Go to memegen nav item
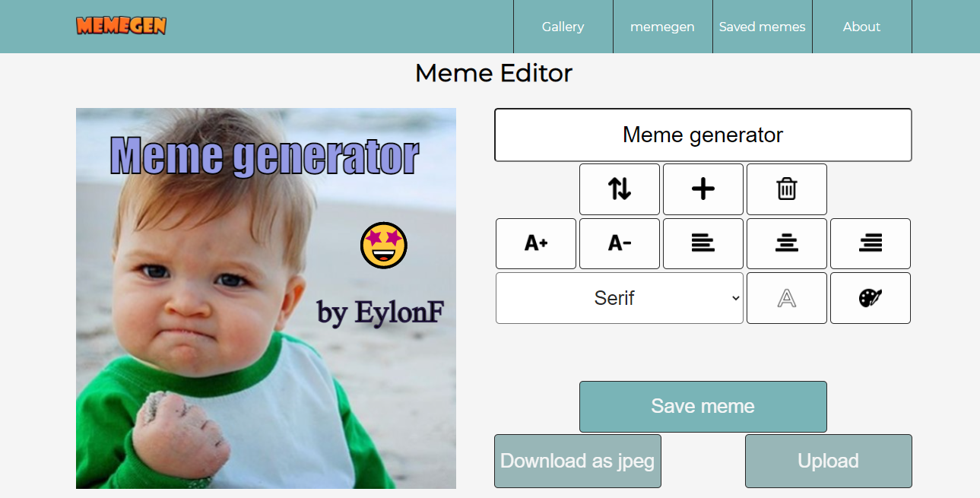Screen dimensions: 980x498 pyautogui.click(x=663, y=27)
